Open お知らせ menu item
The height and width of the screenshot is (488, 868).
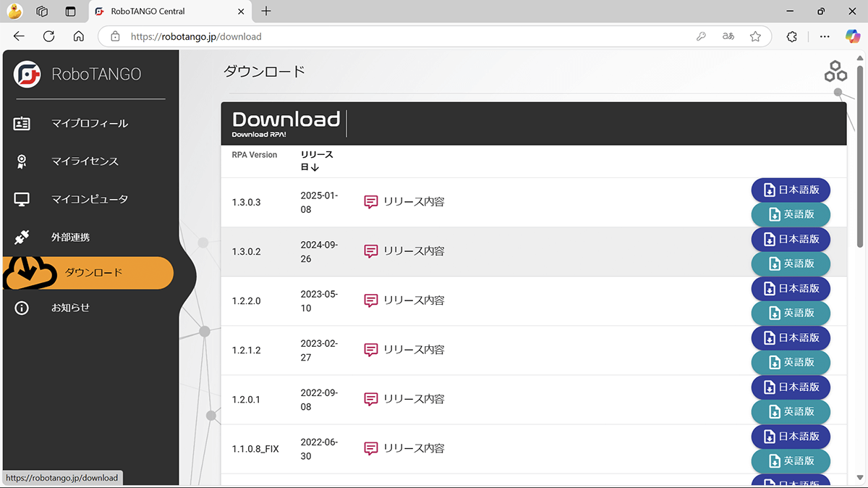point(70,308)
